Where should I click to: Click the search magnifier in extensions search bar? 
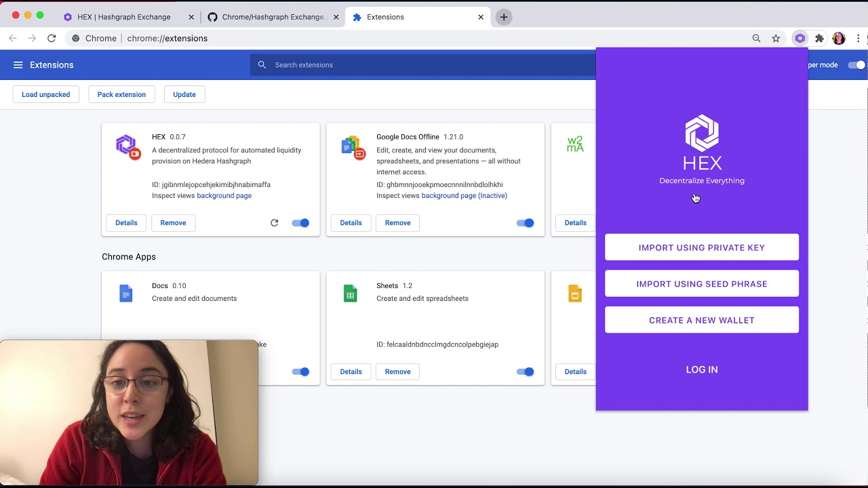[262, 65]
